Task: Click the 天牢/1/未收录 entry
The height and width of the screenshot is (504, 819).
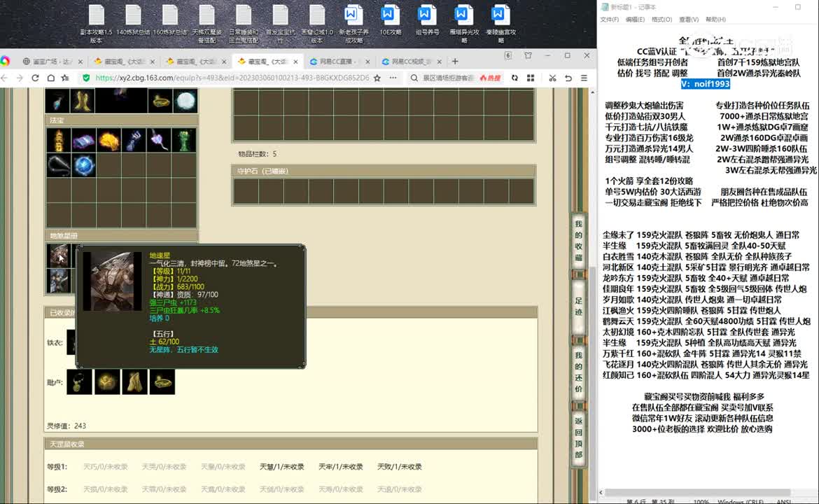Action: (x=341, y=466)
